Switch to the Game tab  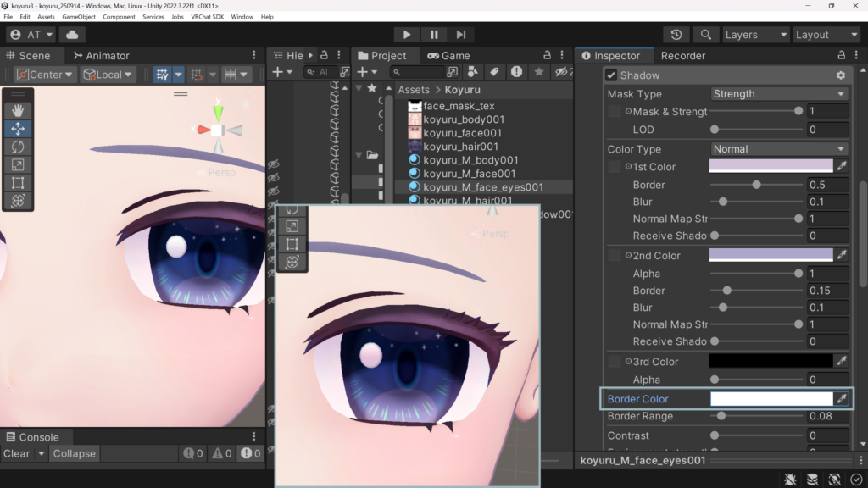point(449,55)
